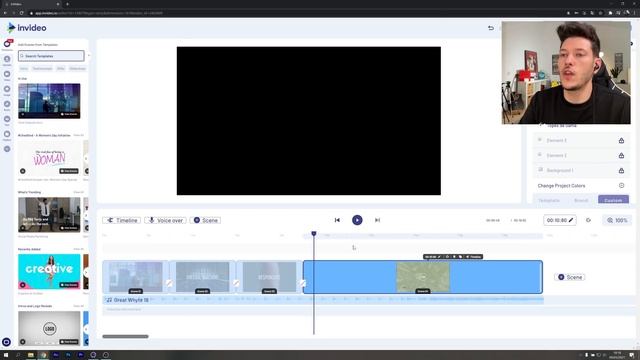Click transition icon between scene one and two
Screen dimensions: 640x360
click(x=169, y=283)
